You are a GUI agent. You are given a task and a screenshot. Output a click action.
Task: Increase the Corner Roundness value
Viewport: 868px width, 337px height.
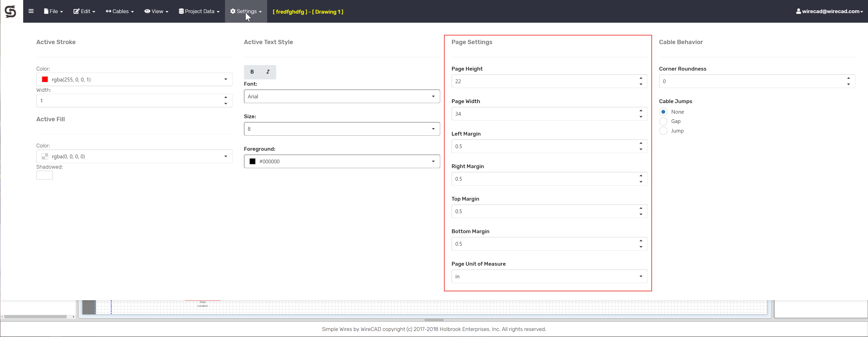849,78
